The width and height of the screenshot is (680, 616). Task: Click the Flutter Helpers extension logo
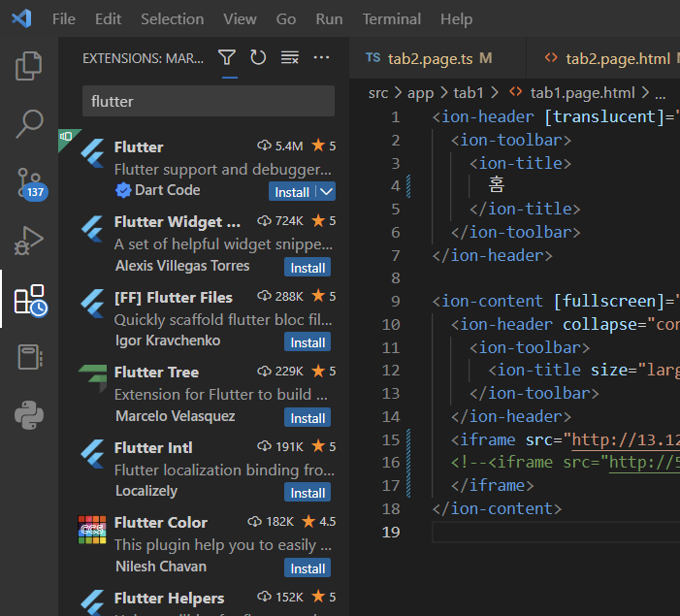[92, 602]
